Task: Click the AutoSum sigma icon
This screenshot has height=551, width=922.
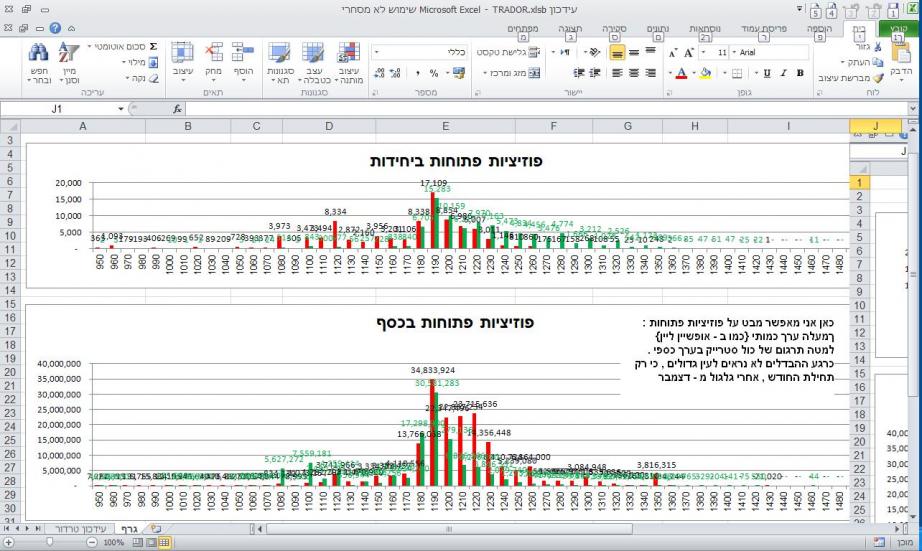Action: point(152,47)
